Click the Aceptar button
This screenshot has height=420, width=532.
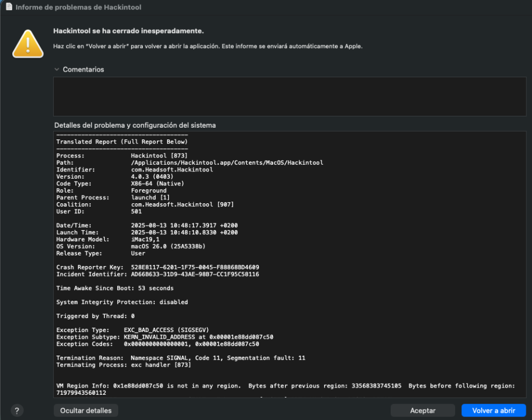click(423, 410)
